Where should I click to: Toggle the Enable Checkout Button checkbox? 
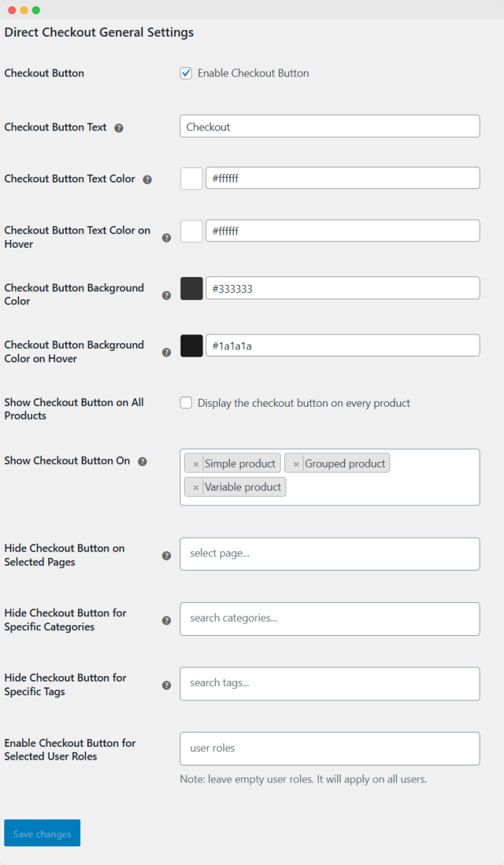pos(186,73)
